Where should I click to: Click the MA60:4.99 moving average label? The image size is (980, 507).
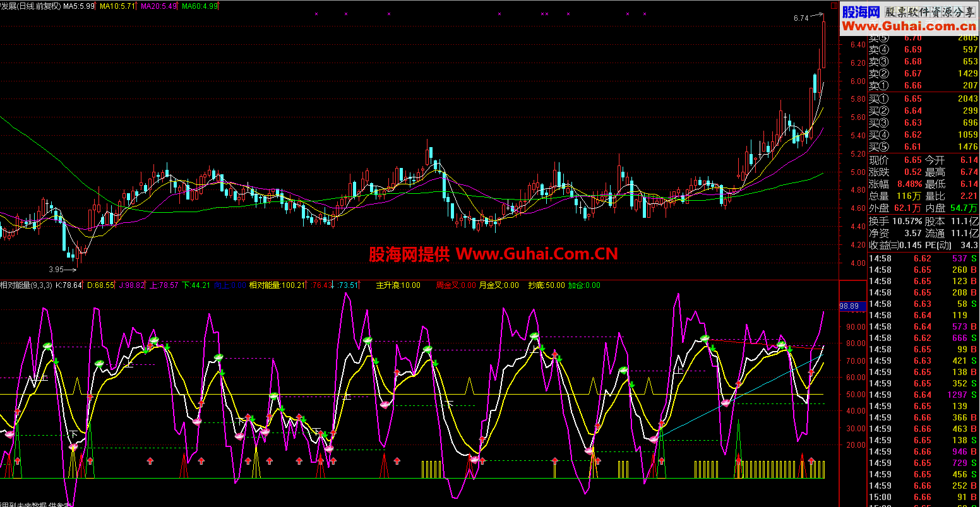200,6
